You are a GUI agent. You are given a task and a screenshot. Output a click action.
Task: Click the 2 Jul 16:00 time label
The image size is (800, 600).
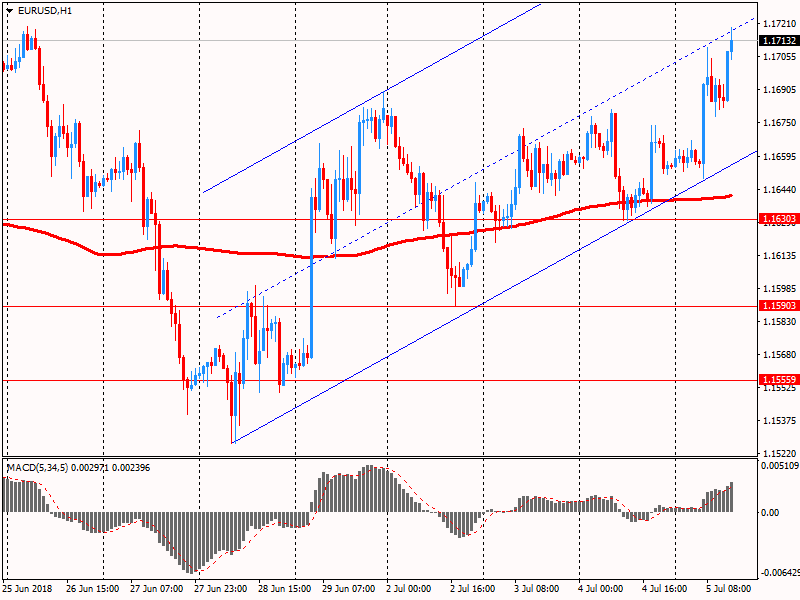pyautogui.click(x=472, y=589)
